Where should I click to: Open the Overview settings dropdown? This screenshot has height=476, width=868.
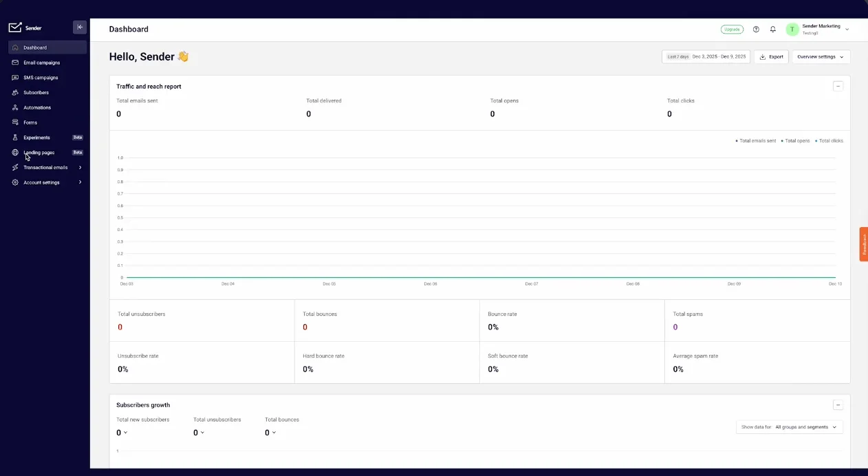point(821,57)
